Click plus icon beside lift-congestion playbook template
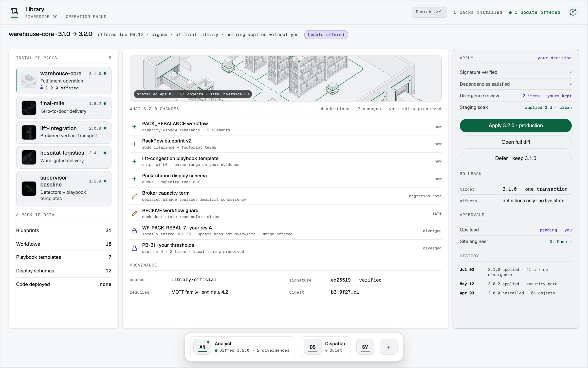Screen dimensions: 588x368 [134, 161]
